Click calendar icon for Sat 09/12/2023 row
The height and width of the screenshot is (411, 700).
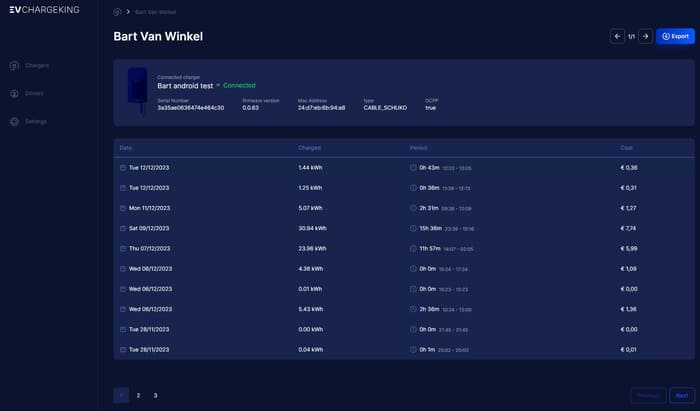(x=123, y=228)
